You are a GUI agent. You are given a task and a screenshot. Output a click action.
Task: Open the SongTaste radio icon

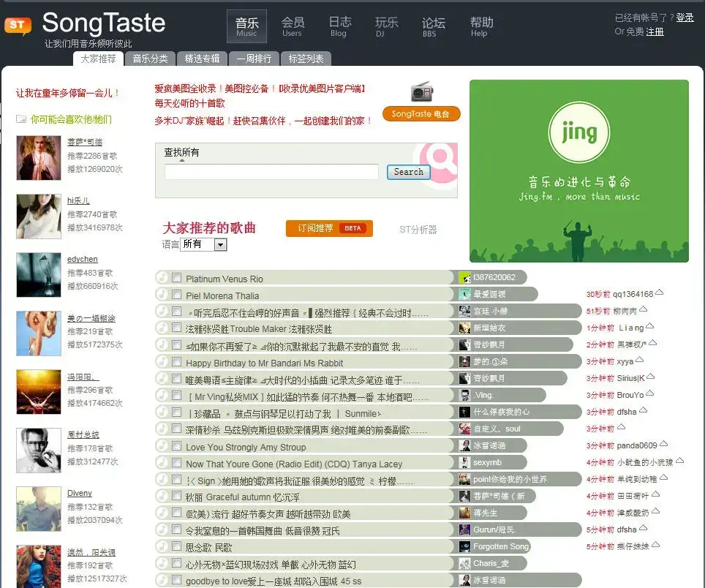(422, 91)
